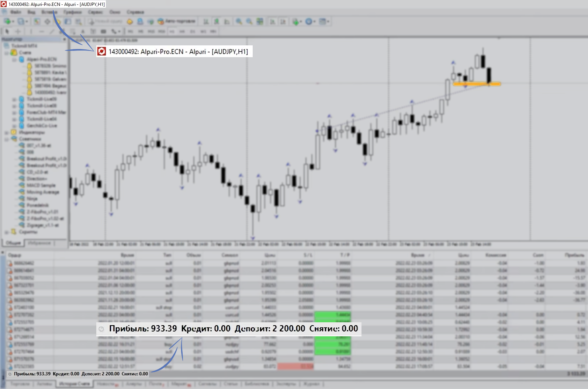The image size is (588, 389).
Task: Click the new chart icon in toolbar
Action: [8, 21]
